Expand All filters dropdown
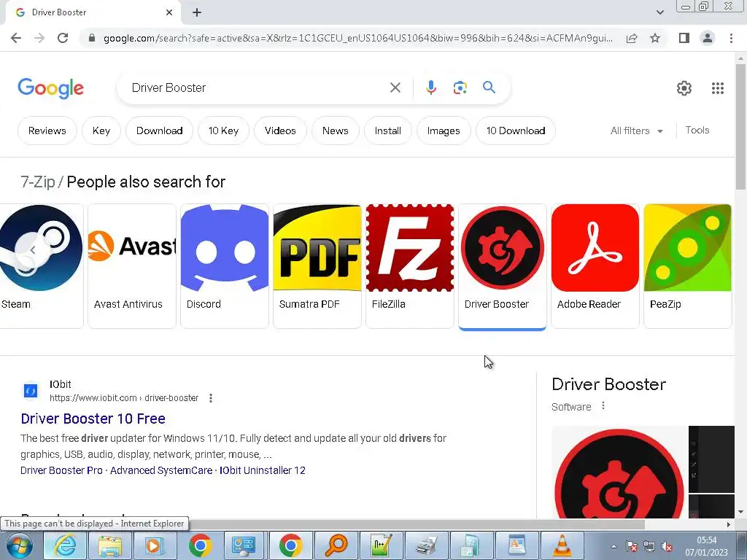The width and height of the screenshot is (747, 560). (636, 131)
